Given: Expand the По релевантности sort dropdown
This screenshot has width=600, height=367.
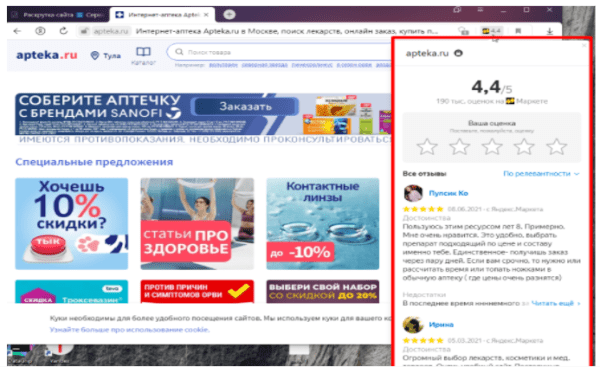Looking at the screenshot, I should 541,174.
